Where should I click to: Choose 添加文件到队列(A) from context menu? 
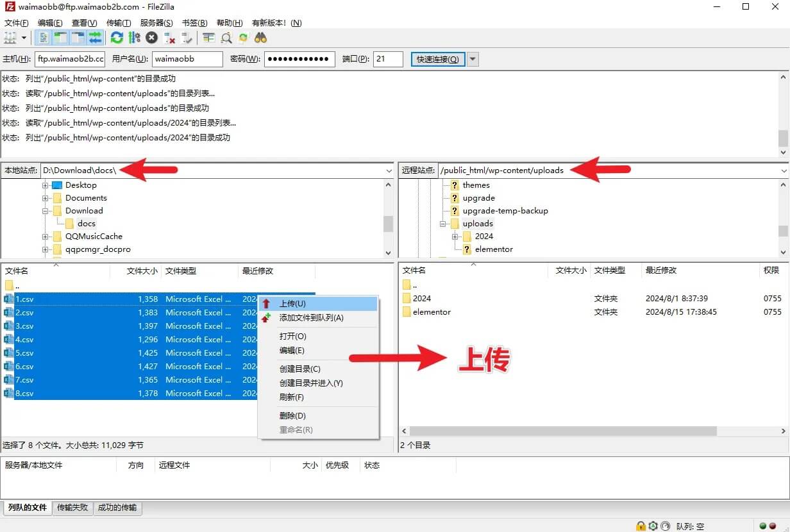click(x=318, y=318)
